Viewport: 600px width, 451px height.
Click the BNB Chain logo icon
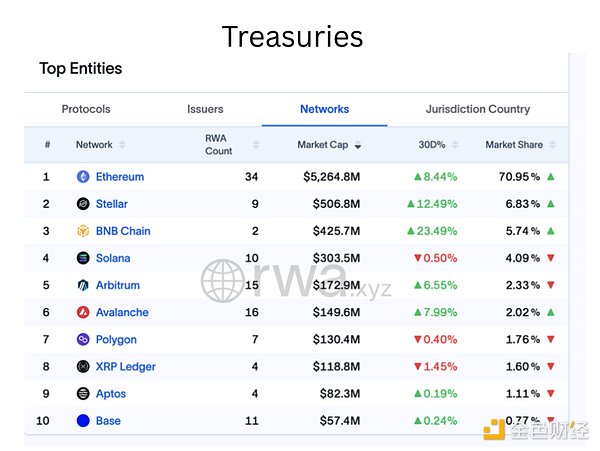(83, 231)
